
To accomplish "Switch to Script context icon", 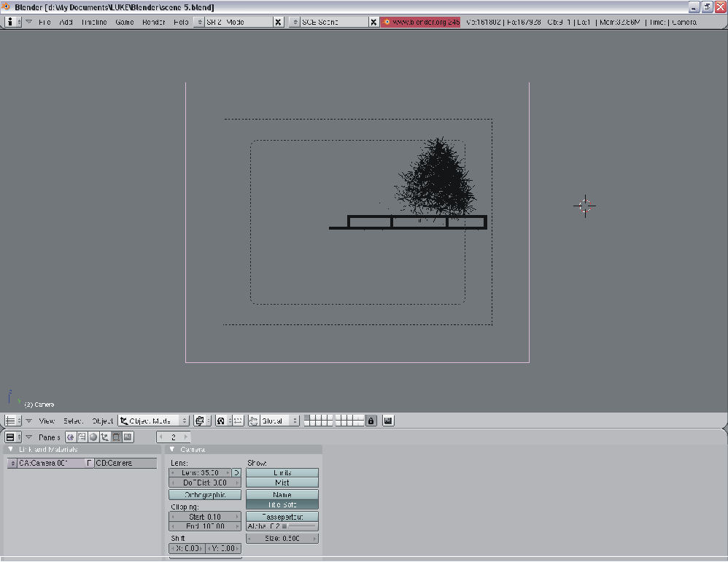I will tap(82, 437).
